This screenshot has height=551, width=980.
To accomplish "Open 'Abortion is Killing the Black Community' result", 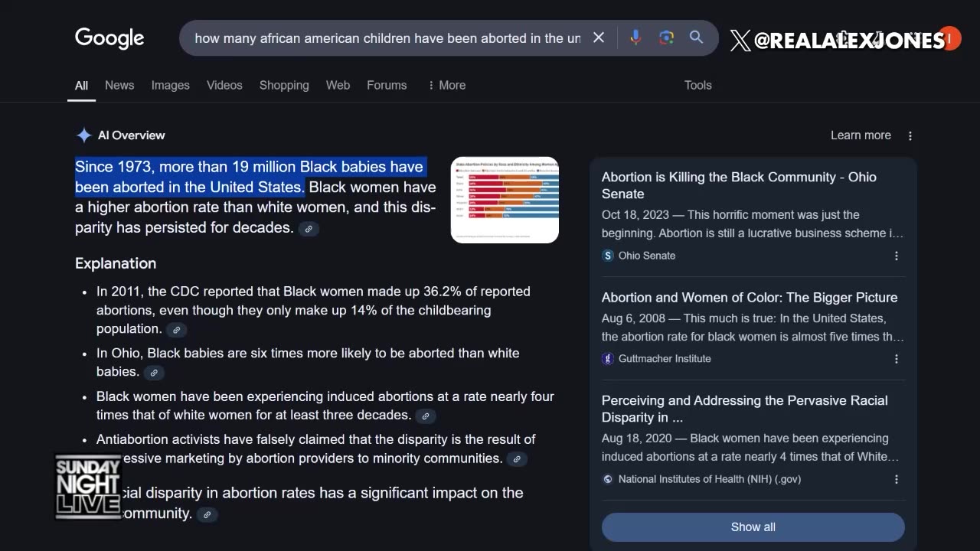I will click(739, 185).
